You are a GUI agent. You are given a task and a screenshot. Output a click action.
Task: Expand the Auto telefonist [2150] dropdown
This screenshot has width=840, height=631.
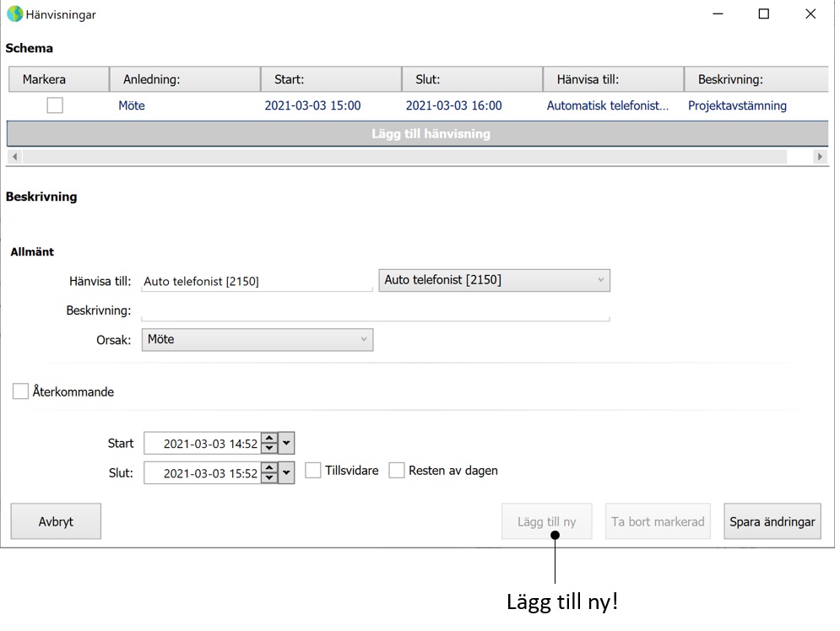pyautogui.click(x=494, y=280)
